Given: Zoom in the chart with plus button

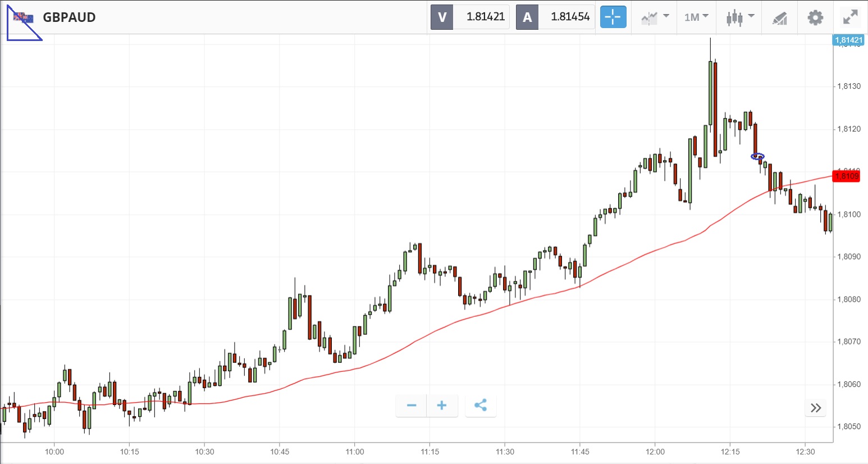Looking at the screenshot, I should click(442, 406).
